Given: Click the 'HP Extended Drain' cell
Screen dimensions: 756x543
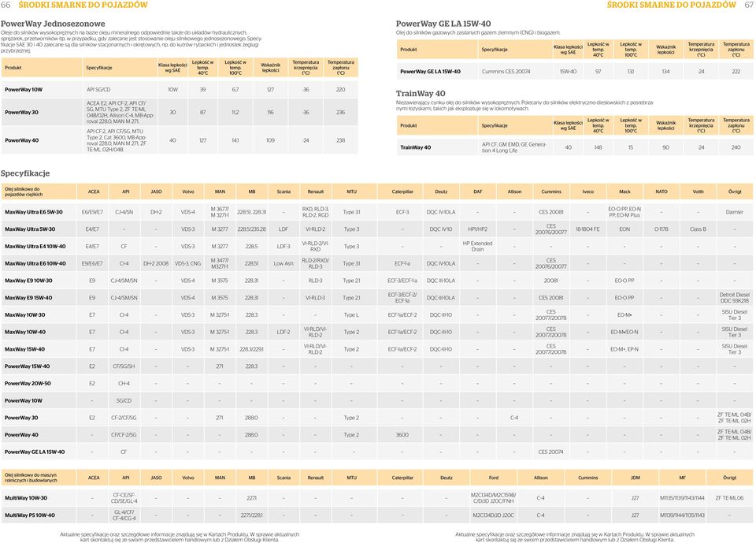Looking at the screenshot, I should click(477, 246).
